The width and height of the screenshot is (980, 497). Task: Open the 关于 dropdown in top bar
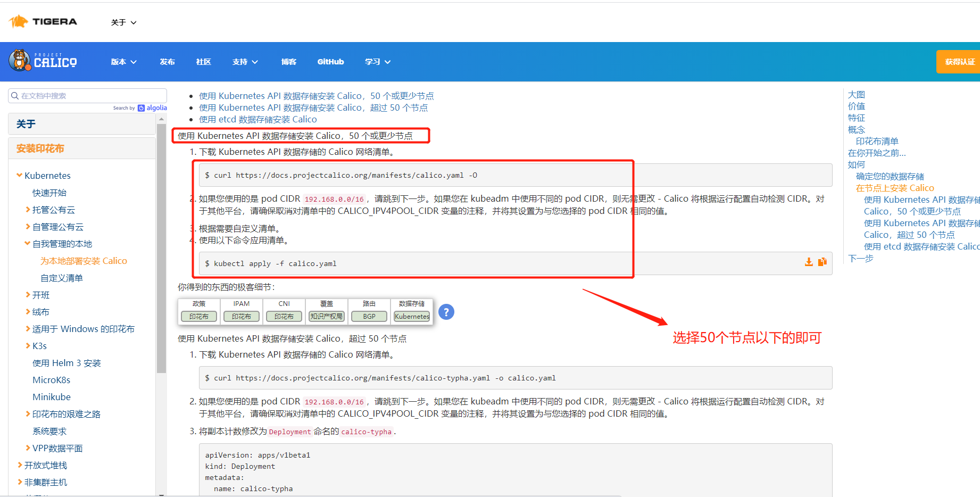[x=123, y=22]
